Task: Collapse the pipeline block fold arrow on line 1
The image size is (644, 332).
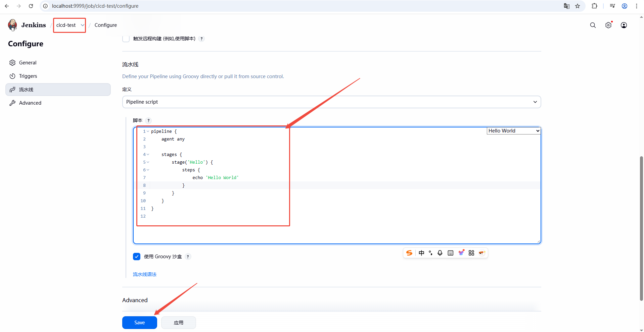Action: (148, 131)
